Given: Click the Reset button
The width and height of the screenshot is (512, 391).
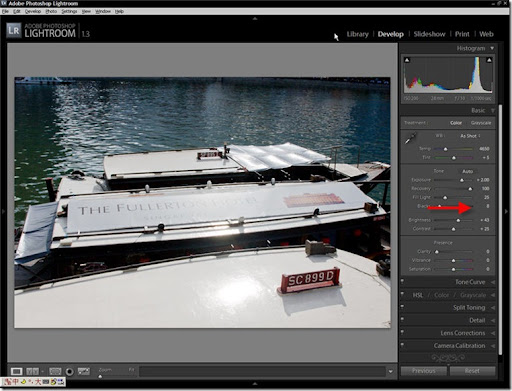Looking at the screenshot, I should [x=472, y=371].
